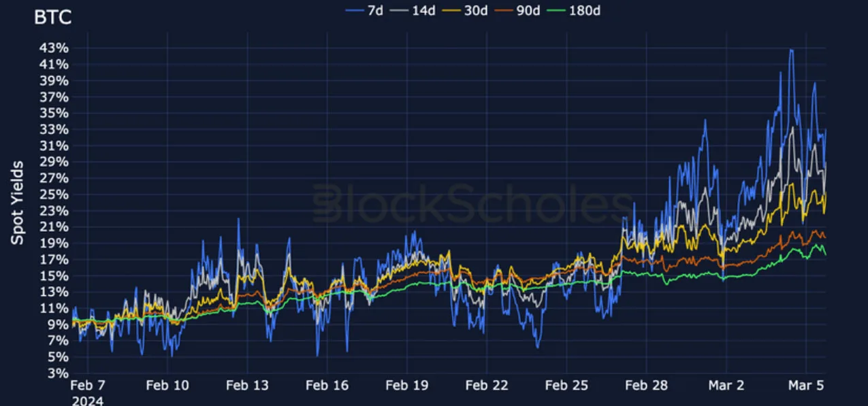Select the 9% y-axis tick label

[x=59, y=324]
